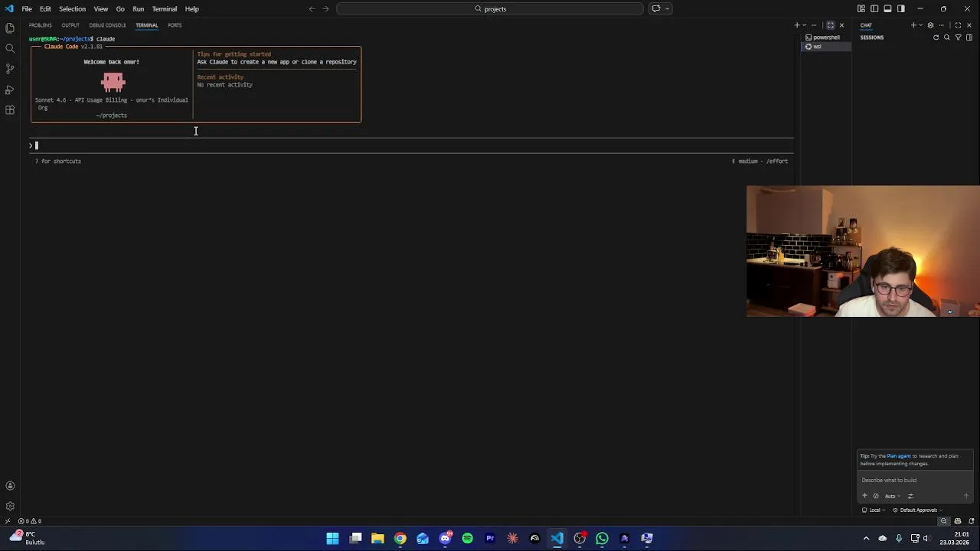The image size is (980, 551).
Task: Select the powershell terminal entry
Action: 825,37
